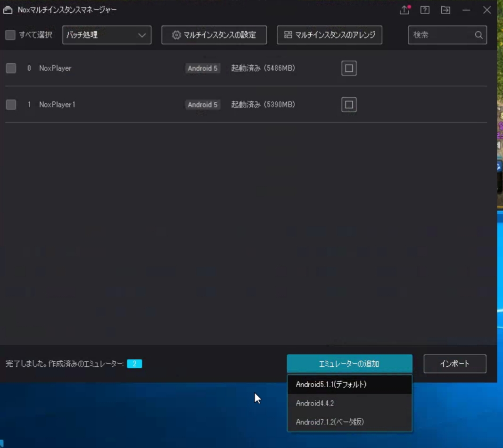Click status 起動済み (5486MB)

point(263,68)
